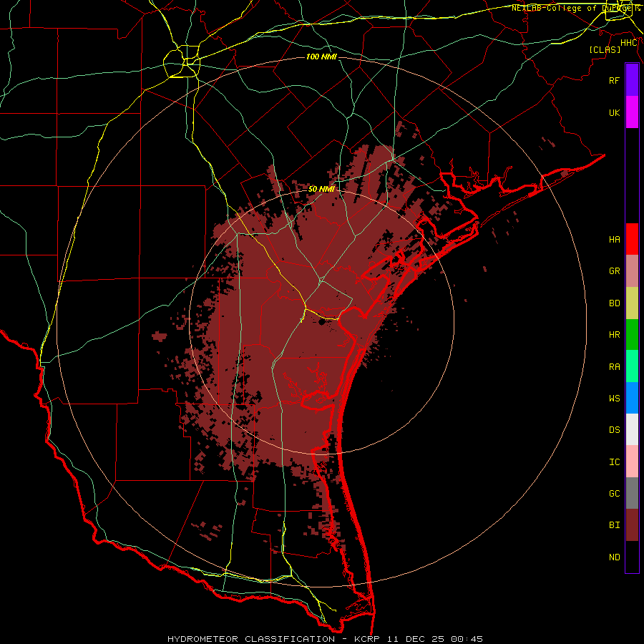Click the 00:45 time stamp

pyautogui.click(x=467, y=639)
